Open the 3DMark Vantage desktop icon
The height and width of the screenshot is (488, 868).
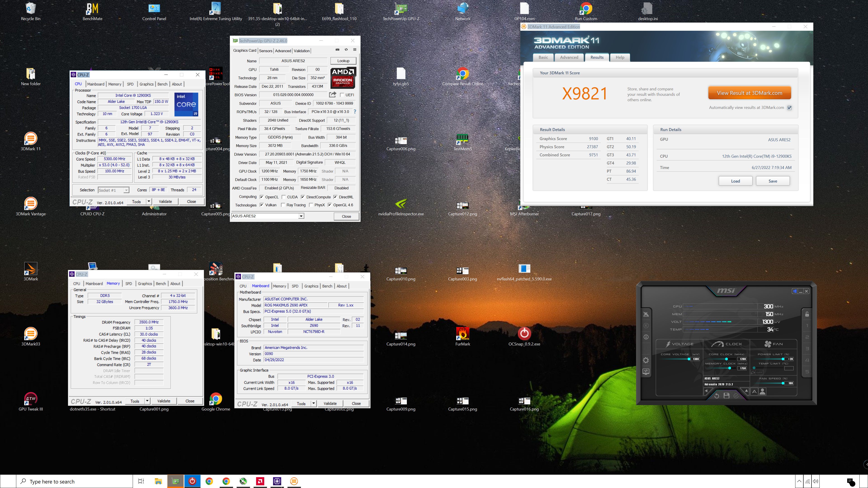point(31,206)
